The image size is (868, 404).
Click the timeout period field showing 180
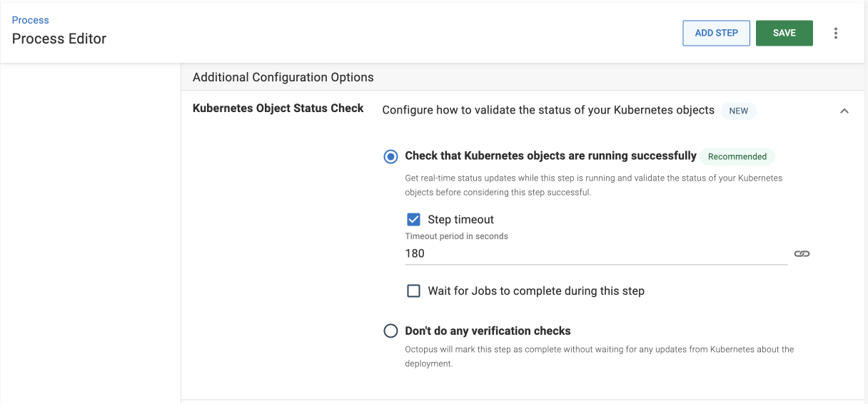[x=596, y=253]
